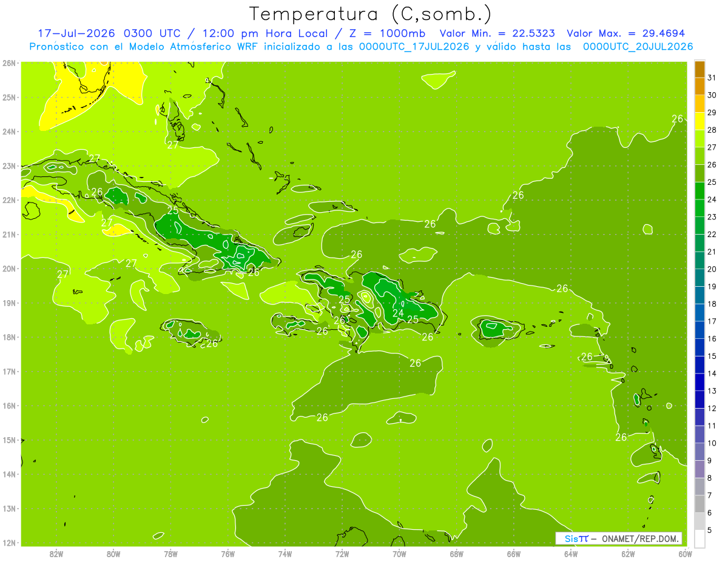The height and width of the screenshot is (562, 728).
Task: Click the legend value '30'
Action: click(712, 95)
